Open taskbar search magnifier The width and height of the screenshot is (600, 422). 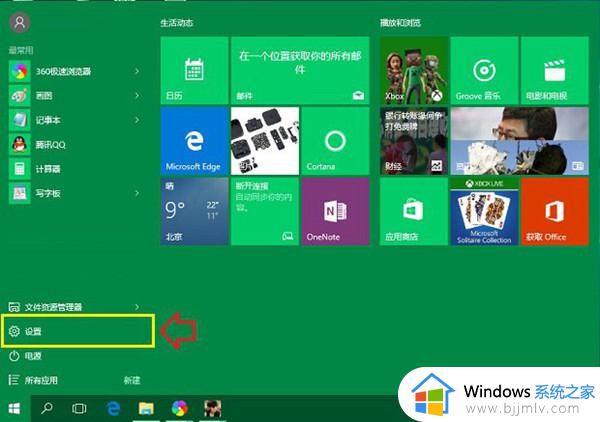pyautogui.click(x=47, y=409)
